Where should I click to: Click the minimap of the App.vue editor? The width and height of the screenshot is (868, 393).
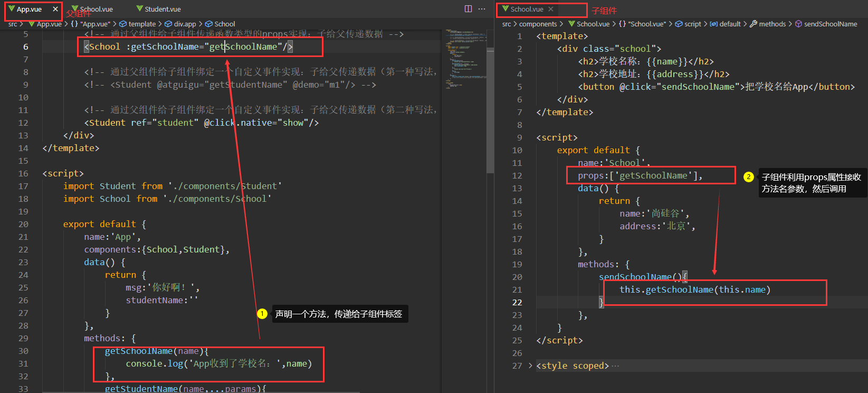click(465, 58)
